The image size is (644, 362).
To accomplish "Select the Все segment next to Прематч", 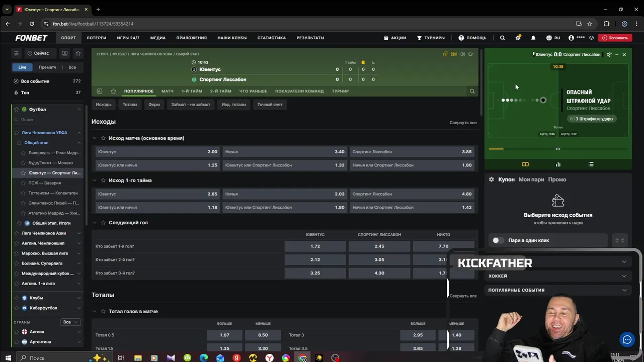I will pyautogui.click(x=72, y=67).
